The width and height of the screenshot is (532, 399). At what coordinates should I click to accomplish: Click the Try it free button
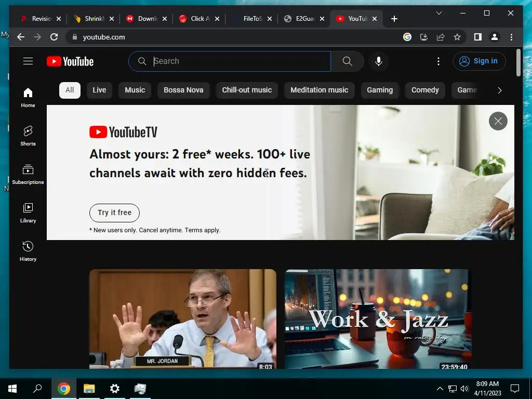(x=114, y=212)
